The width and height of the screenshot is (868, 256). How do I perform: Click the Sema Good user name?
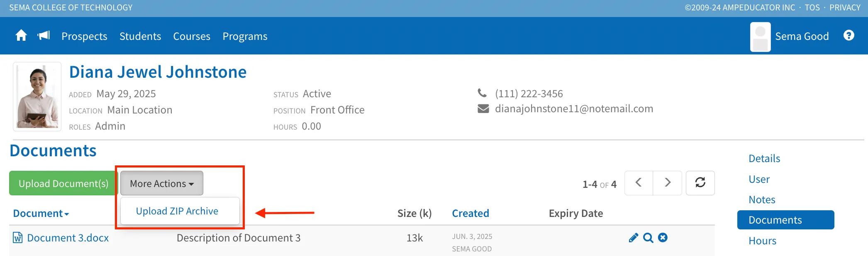click(802, 36)
